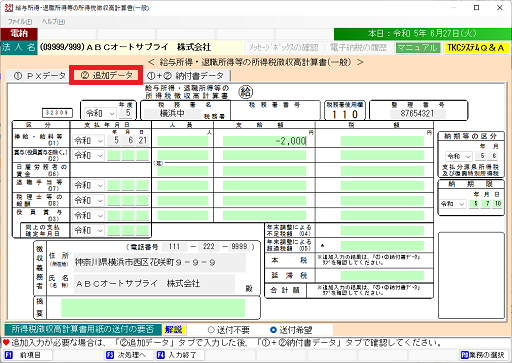Click the 延滞税 amount field
The height and width of the screenshot is (363, 512).
coord(382,276)
